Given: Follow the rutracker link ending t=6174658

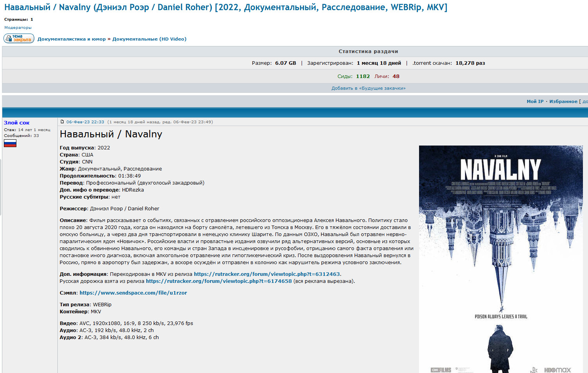Looking at the screenshot, I should click(x=219, y=281).
